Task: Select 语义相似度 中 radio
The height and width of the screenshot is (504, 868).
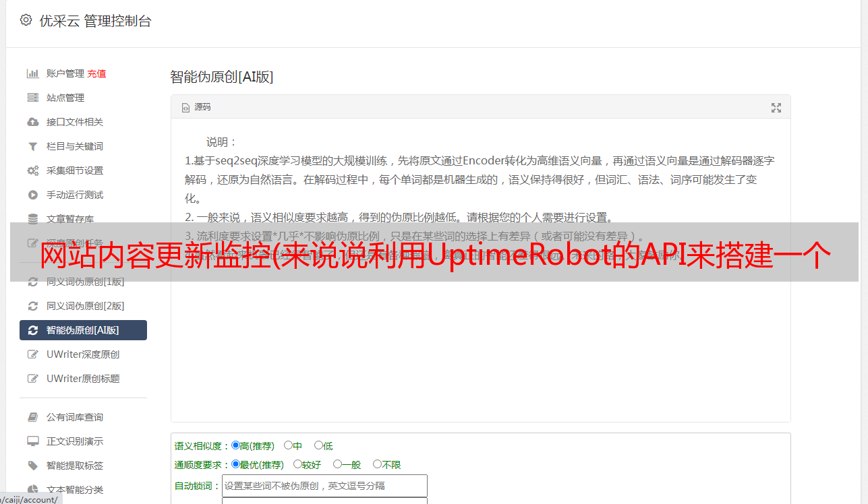Action: pyautogui.click(x=288, y=445)
